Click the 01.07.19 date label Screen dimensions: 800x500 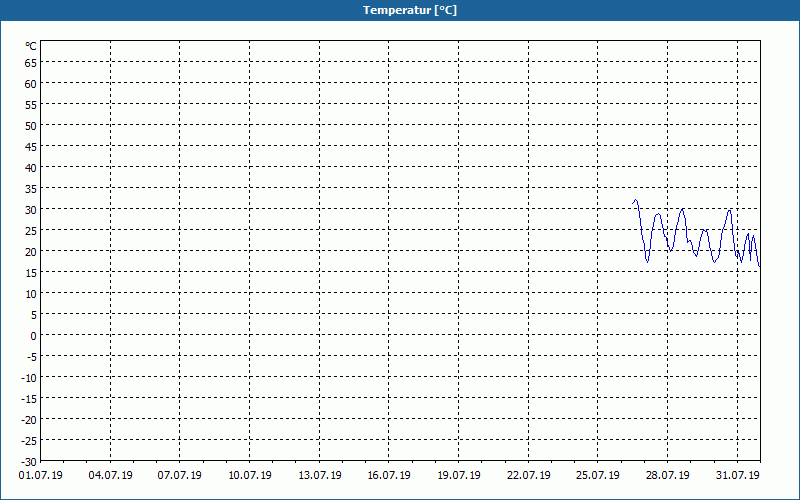tap(41, 476)
